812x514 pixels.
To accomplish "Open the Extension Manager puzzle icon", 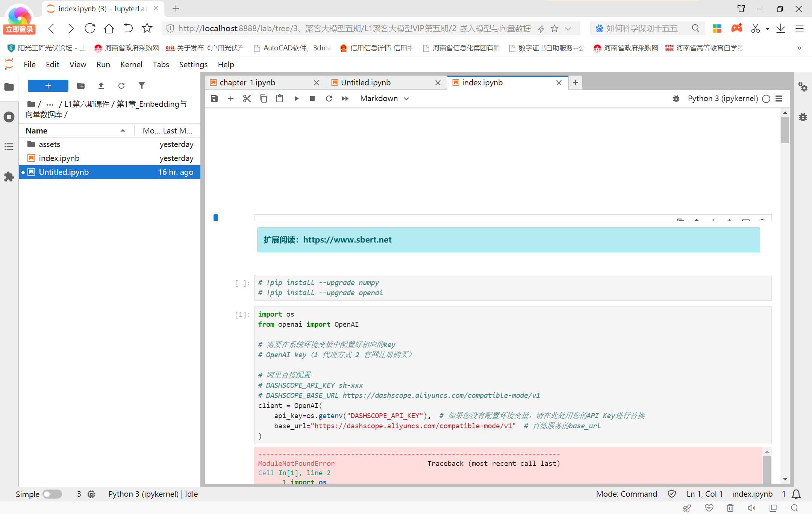I will tap(9, 177).
